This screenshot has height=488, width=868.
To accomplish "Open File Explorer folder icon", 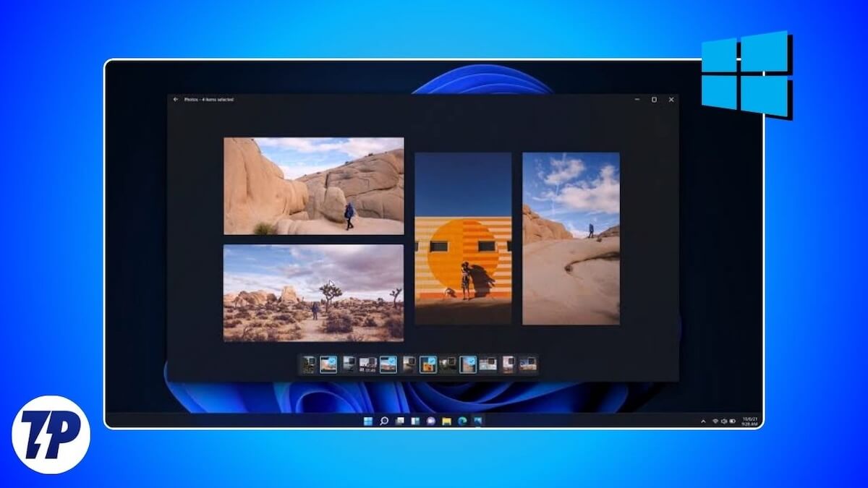I will click(447, 421).
